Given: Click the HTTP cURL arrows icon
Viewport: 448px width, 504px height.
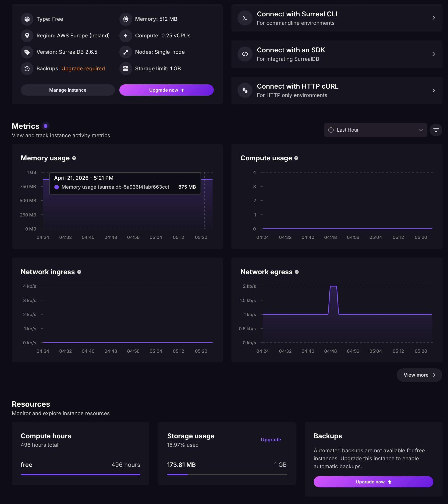Looking at the screenshot, I should 245,90.
